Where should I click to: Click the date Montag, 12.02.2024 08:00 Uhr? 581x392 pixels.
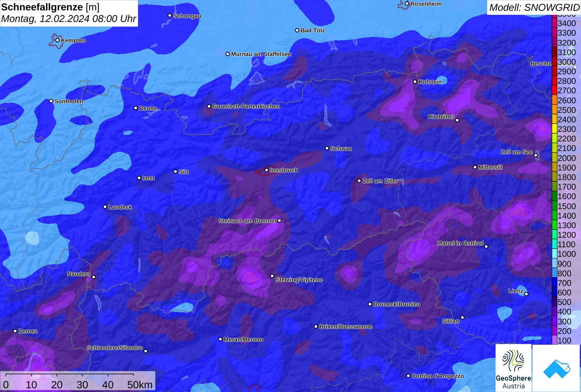tap(68, 19)
